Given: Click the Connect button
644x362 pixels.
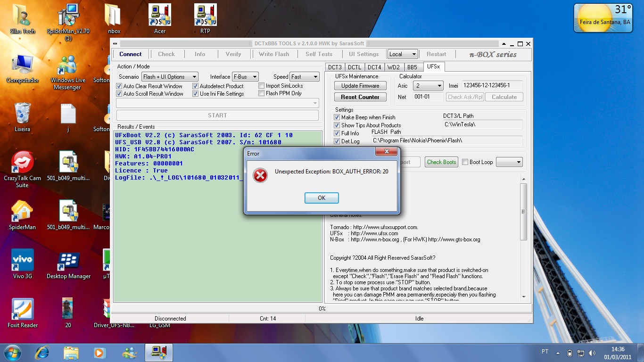Looking at the screenshot, I should pyautogui.click(x=131, y=54).
